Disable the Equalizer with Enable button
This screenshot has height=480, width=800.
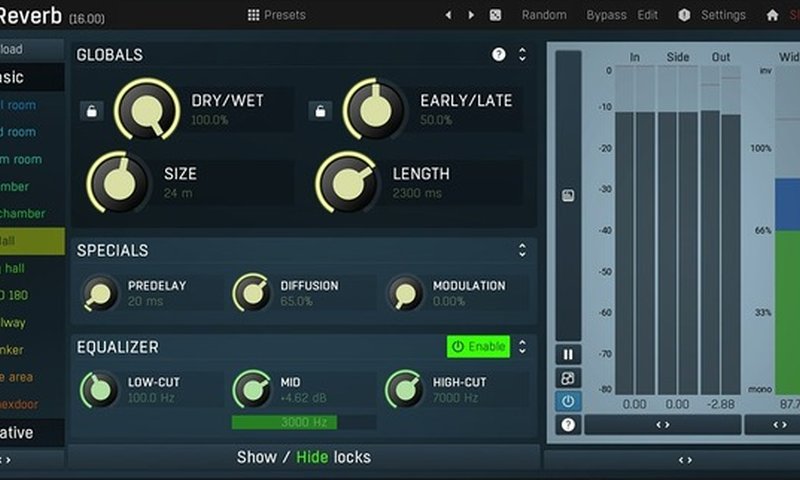click(478, 347)
